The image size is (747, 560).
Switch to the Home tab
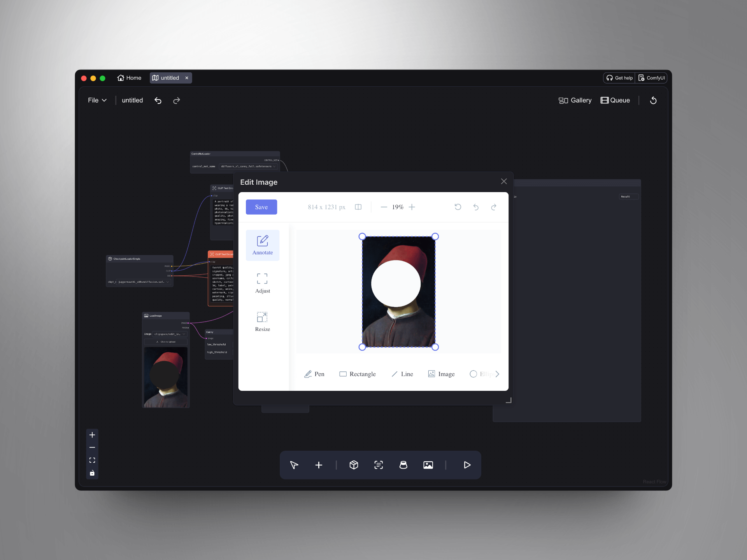coord(129,78)
